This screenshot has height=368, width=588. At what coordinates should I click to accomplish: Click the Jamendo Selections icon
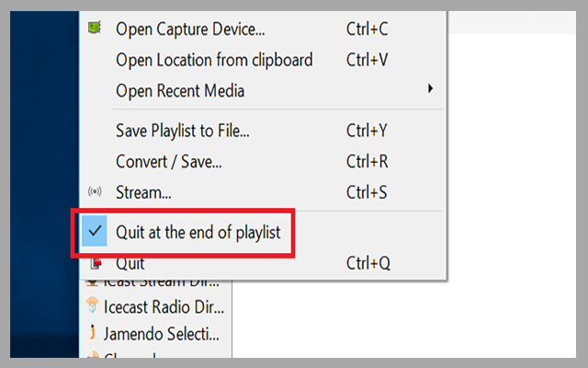93,332
